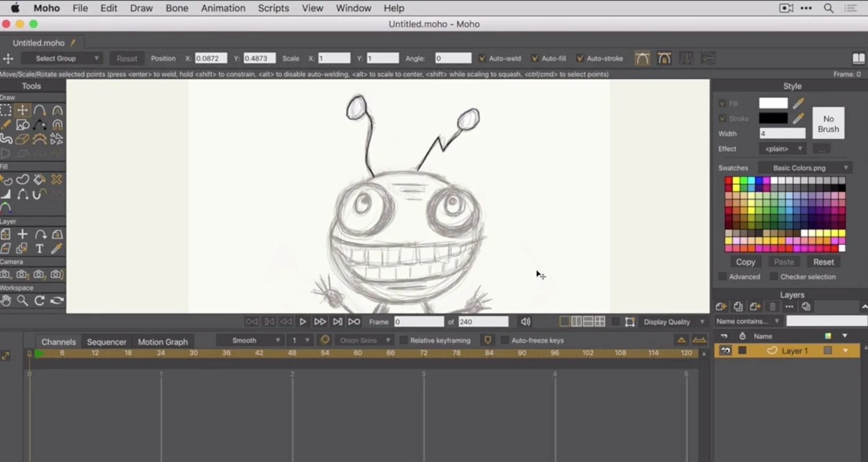Toggle visibility of Layer 1
The width and height of the screenshot is (868, 462).
724,350
